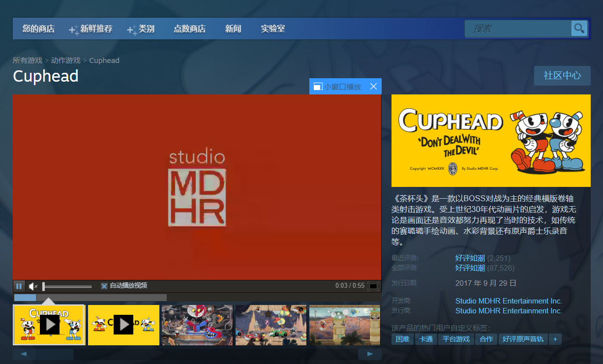Click the Cuphead page title
Viewport: 603px width, 364px height.
[46, 76]
